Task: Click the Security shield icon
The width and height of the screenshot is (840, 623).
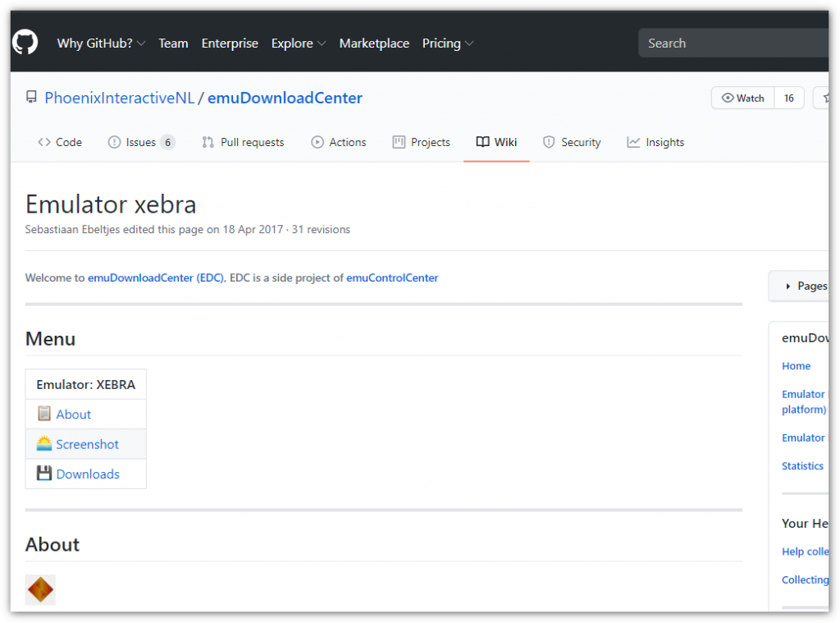Action: coord(549,142)
